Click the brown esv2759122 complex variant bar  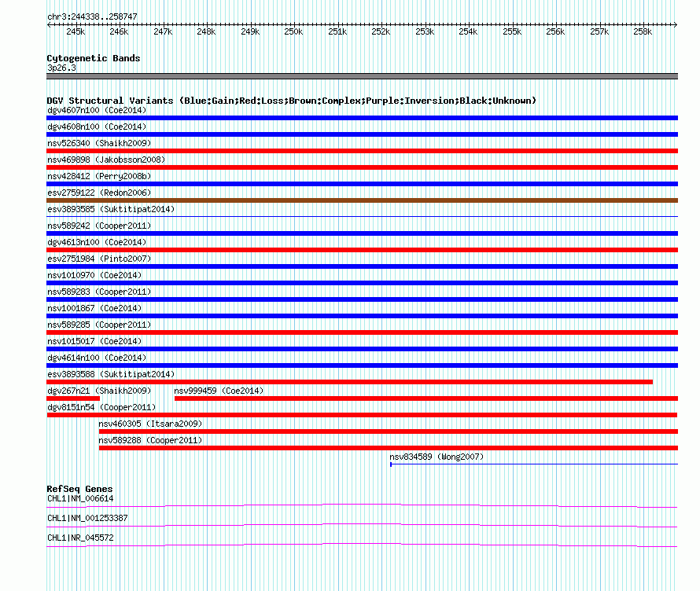pyautogui.click(x=362, y=200)
